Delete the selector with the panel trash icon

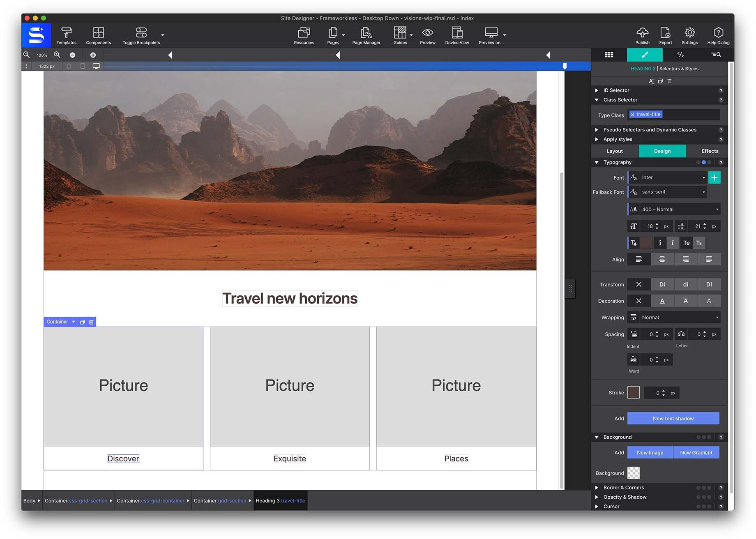point(669,81)
